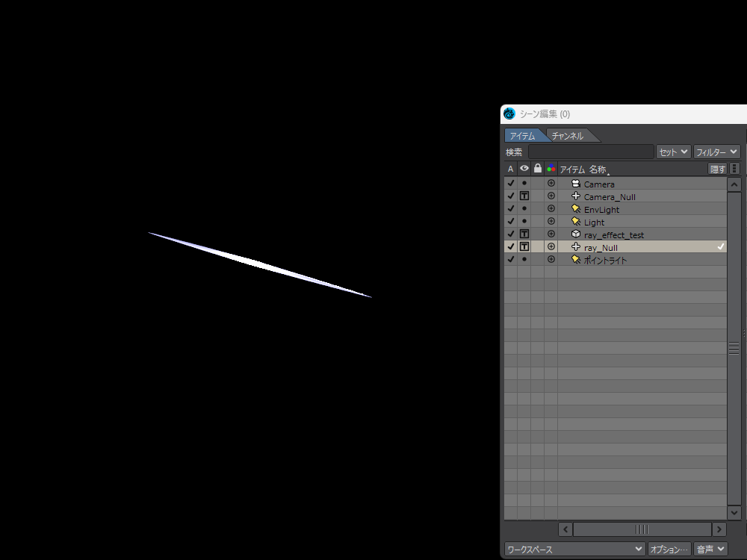747x560 pixels.
Task: Click the 検索 search input field
Action: click(x=590, y=152)
